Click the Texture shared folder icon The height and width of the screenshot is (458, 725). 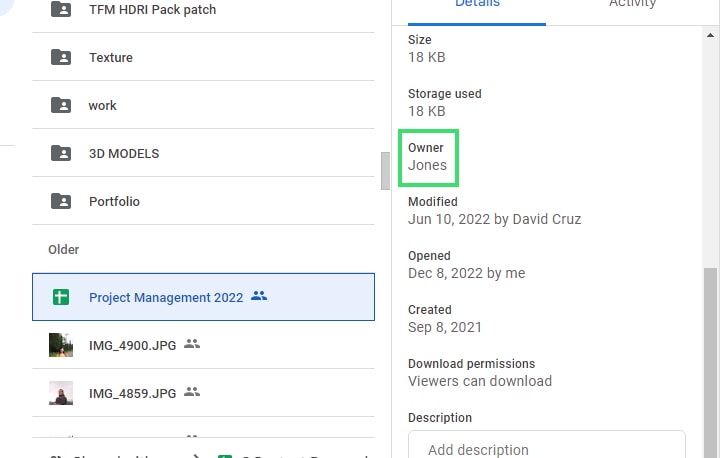pyautogui.click(x=61, y=57)
